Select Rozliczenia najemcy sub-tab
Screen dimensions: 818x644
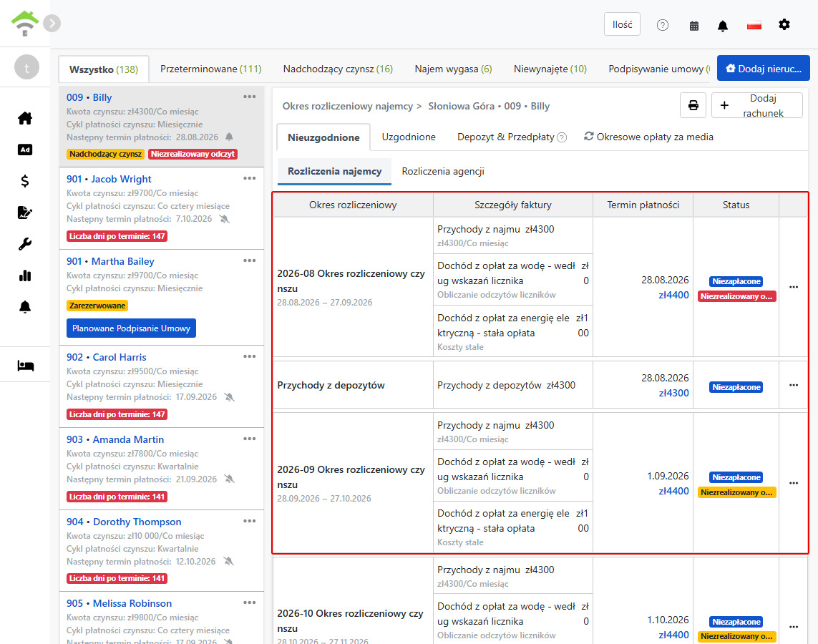[334, 172]
